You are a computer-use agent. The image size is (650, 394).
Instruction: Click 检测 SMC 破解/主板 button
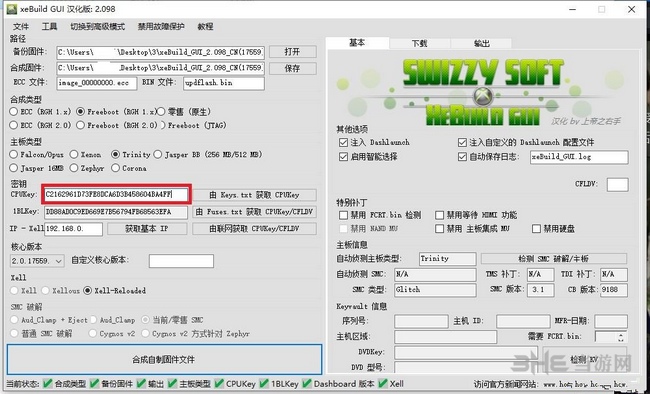(x=554, y=258)
